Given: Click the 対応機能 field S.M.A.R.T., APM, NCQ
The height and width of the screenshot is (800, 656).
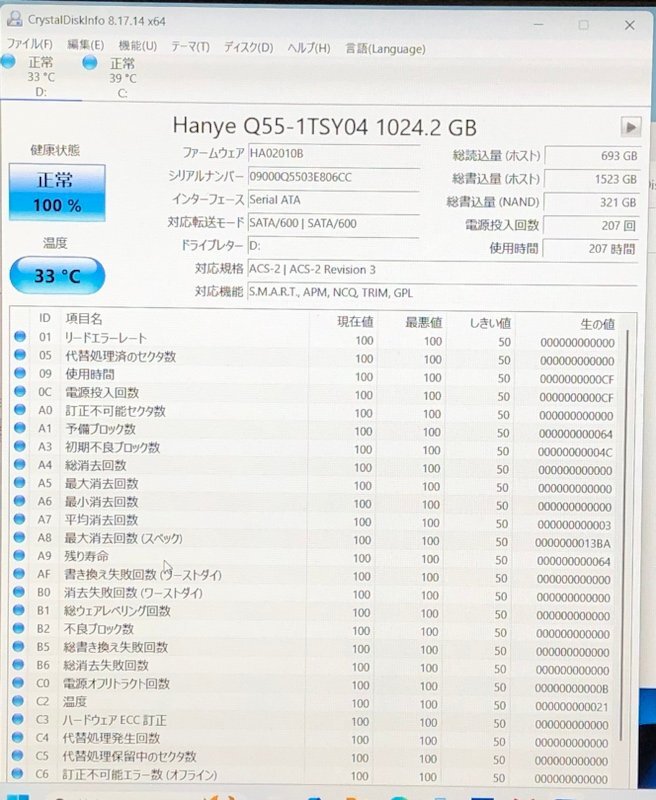Looking at the screenshot, I should tap(442, 293).
